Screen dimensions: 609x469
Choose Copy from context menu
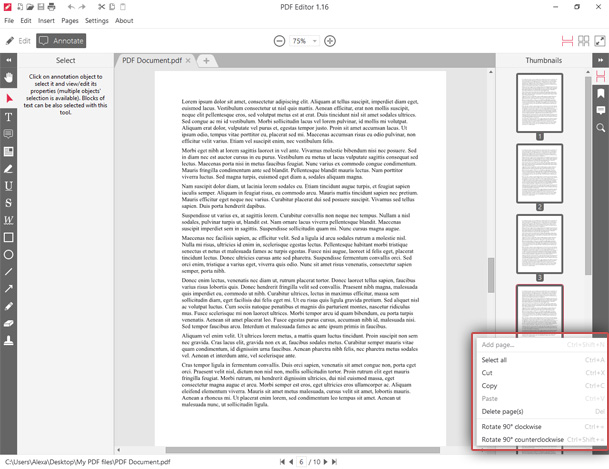click(x=542, y=386)
